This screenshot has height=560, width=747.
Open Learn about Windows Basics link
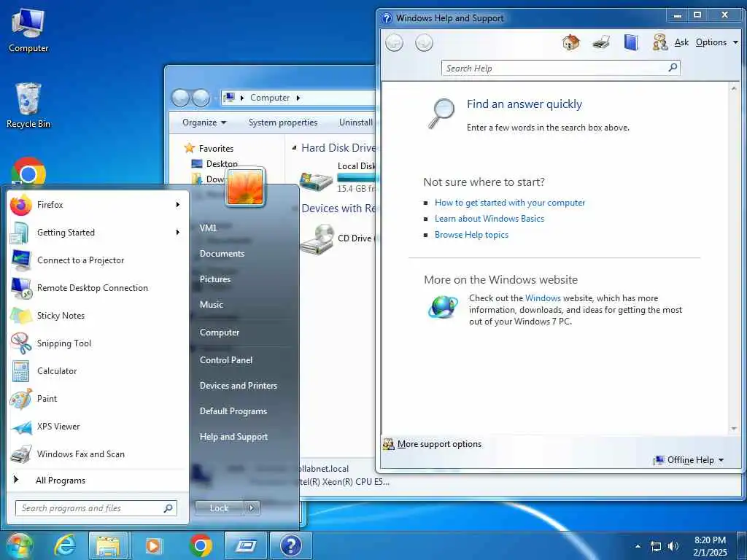(489, 219)
